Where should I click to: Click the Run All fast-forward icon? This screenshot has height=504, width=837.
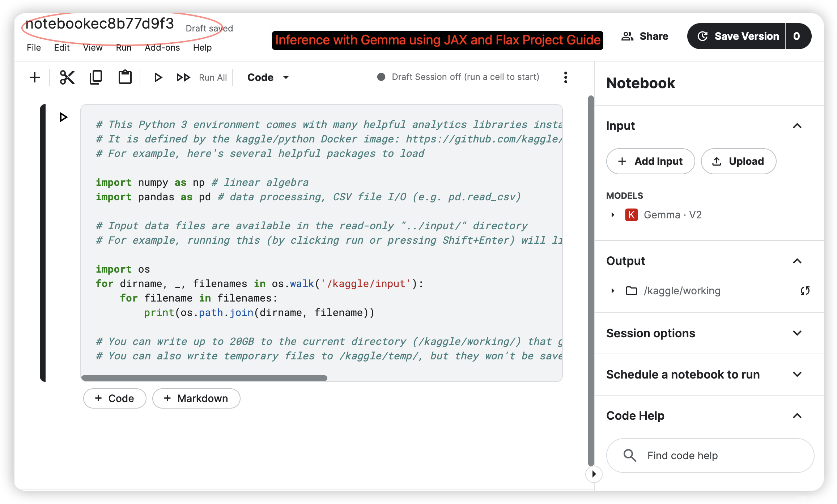pos(183,77)
